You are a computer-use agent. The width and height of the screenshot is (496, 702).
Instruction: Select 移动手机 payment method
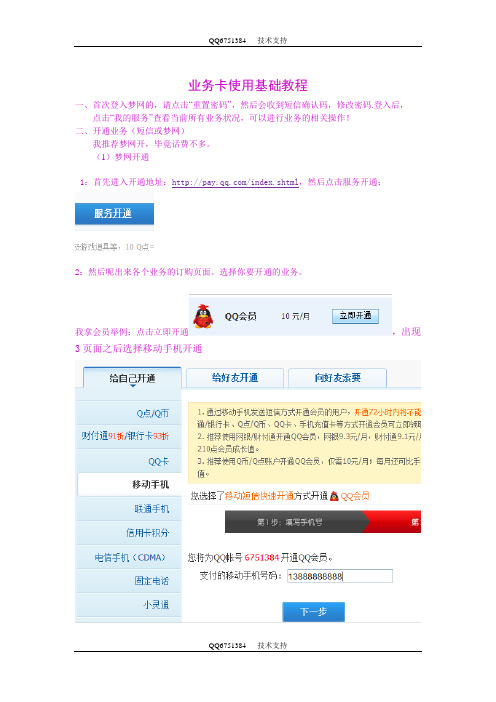pyautogui.click(x=130, y=484)
